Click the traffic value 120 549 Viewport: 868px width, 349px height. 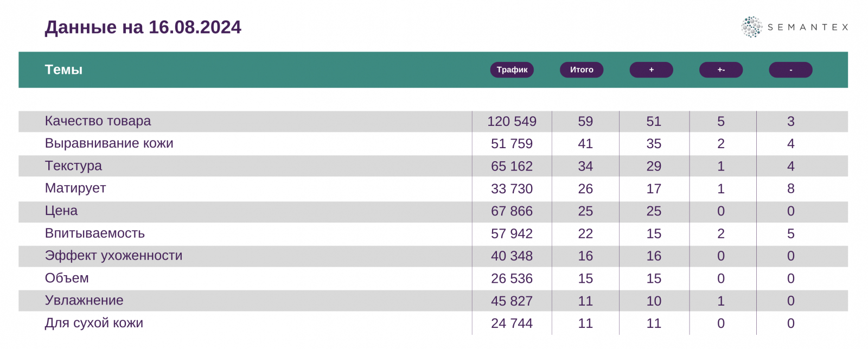coord(512,121)
